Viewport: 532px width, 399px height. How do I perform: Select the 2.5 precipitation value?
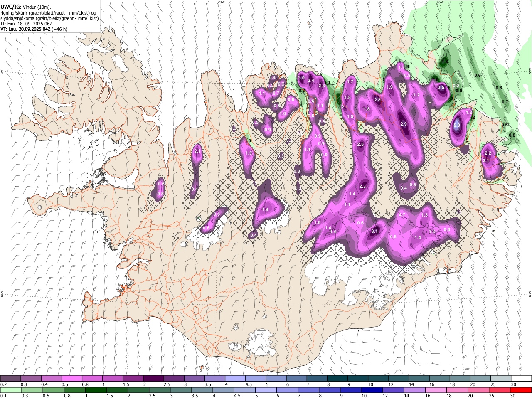pos(360,144)
